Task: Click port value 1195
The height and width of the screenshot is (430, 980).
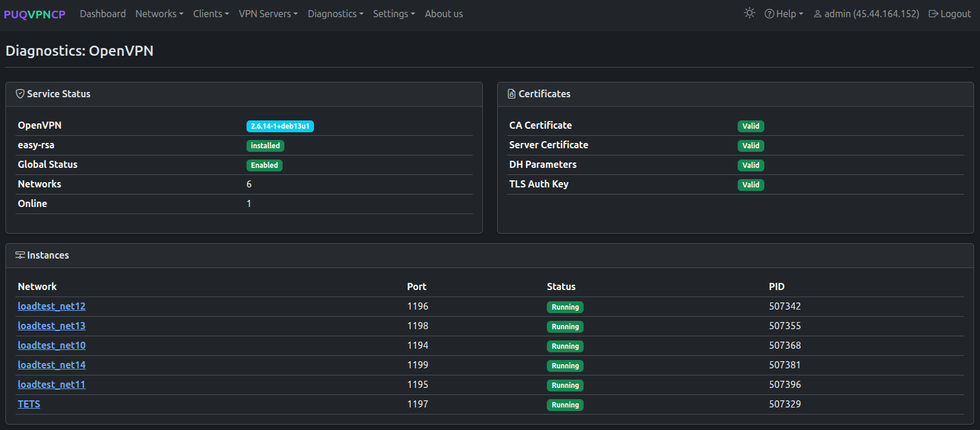Action: 418,384
